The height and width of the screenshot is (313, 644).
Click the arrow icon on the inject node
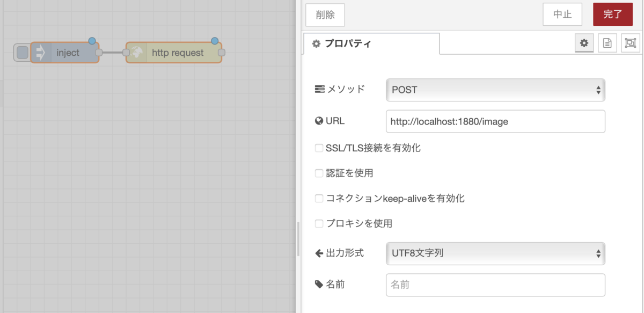pos(41,52)
